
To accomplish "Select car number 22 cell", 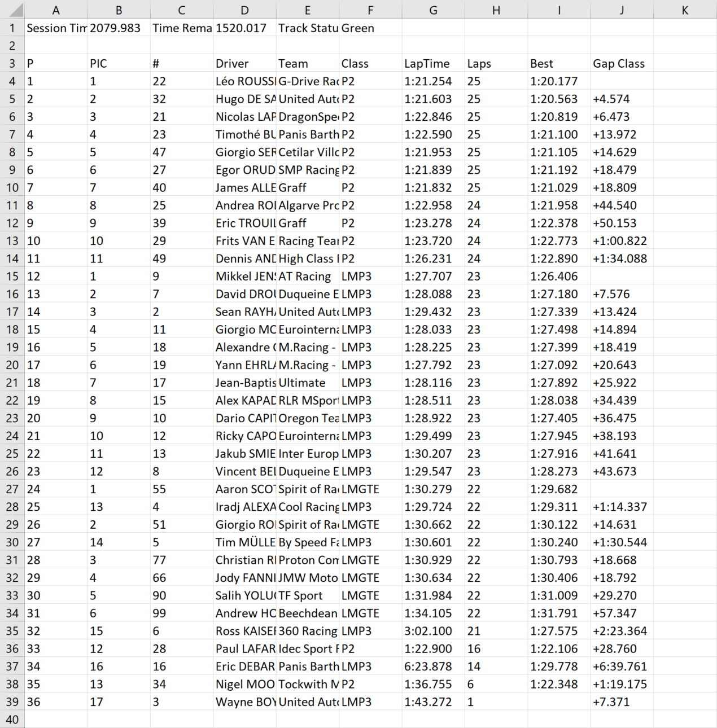I will (x=181, y=81).
